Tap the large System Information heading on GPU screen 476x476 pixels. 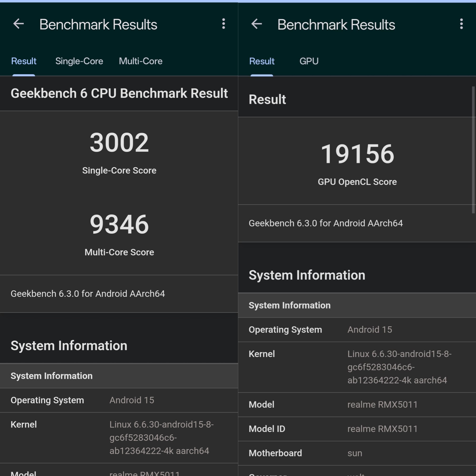[x=307, y=275]
